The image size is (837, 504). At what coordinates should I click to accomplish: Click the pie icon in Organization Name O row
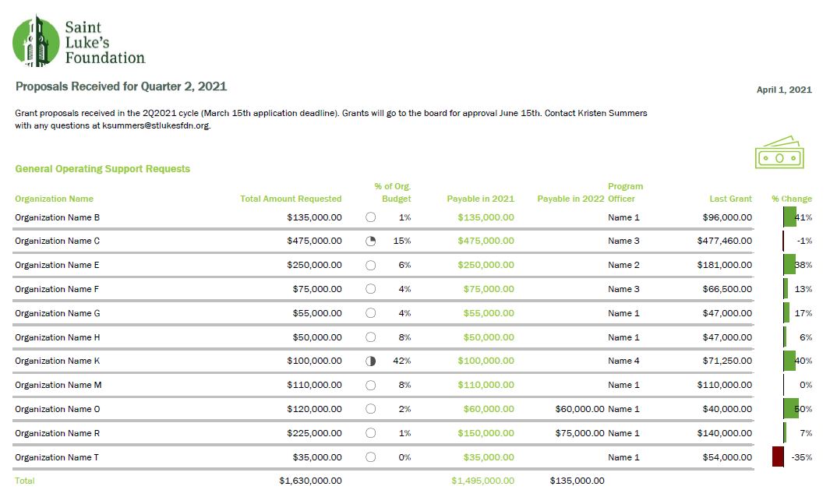click(370, 409)
